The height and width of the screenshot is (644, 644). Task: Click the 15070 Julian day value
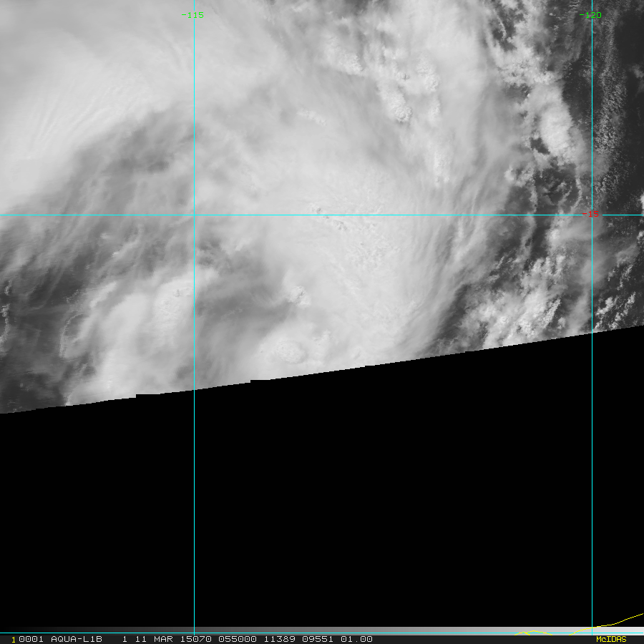[196, 639]
